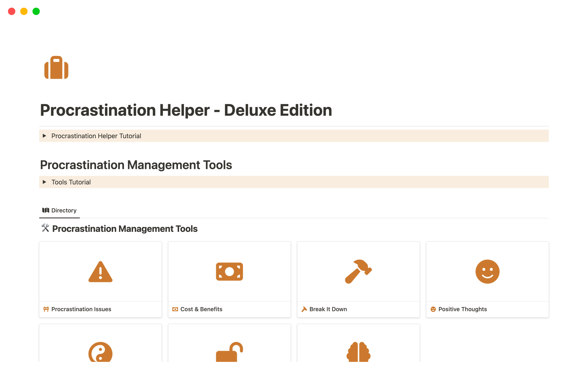The height and width of the screenshot is (368, 588).
Task: Open the Cost & Benefits page
Action: pyautogui.click(x=201, y=309)
